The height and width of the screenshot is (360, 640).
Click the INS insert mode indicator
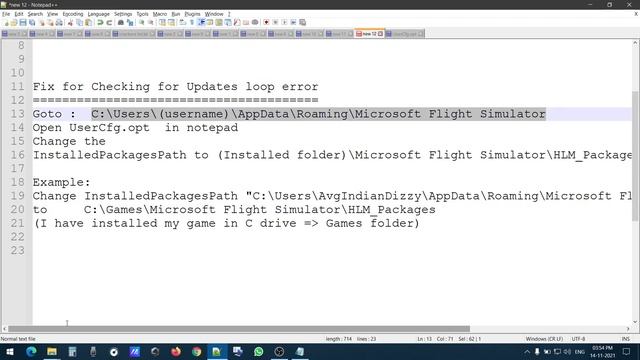click(625, 339)
